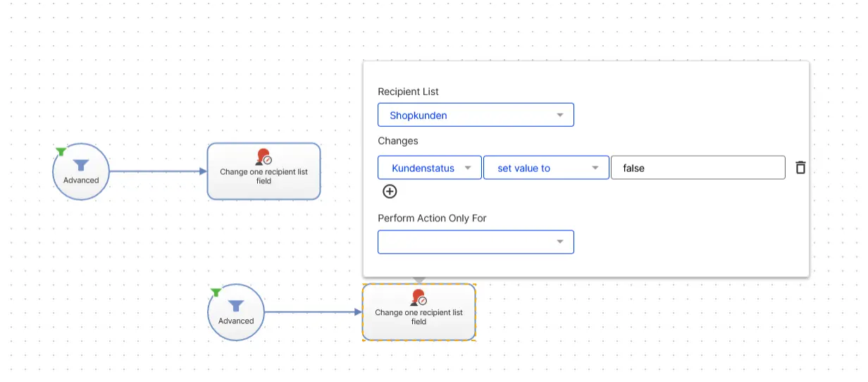
Task: Select the highlighted lower 'Change one recipient list field' node
Action: point(419,312)
